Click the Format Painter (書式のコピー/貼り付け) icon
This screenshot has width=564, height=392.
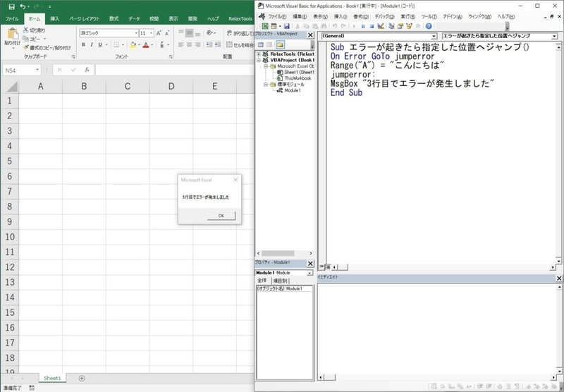[26, 47]
